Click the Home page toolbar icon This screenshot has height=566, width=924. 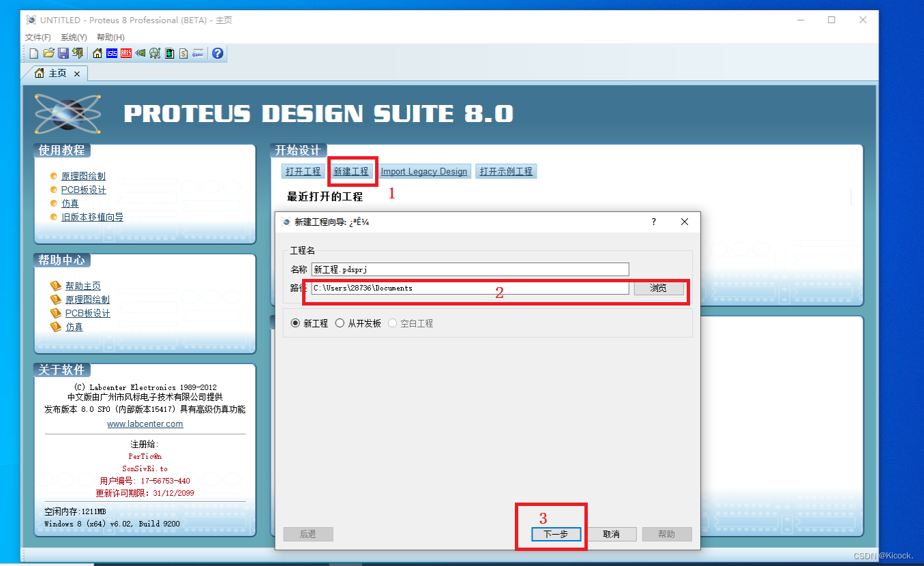[96, 53]
